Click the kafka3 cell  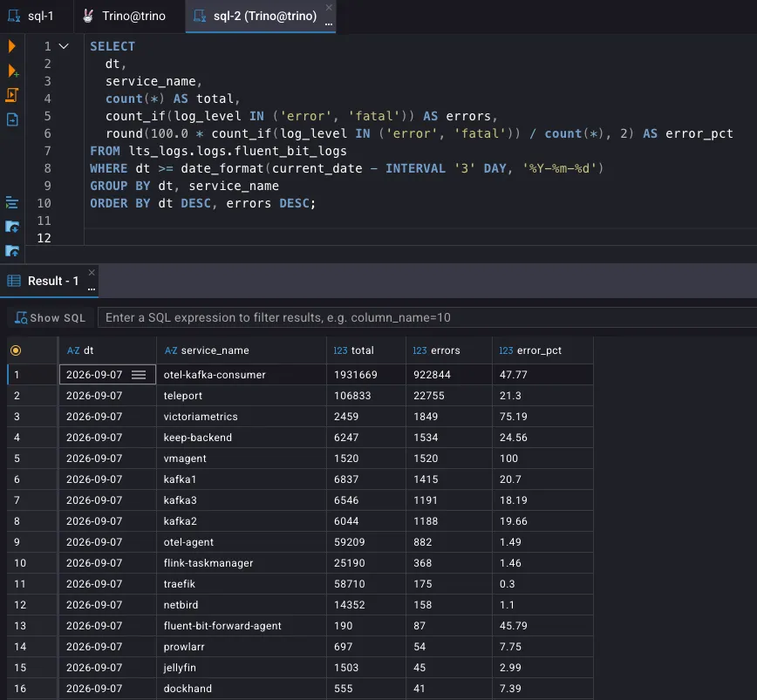point(242,500)
